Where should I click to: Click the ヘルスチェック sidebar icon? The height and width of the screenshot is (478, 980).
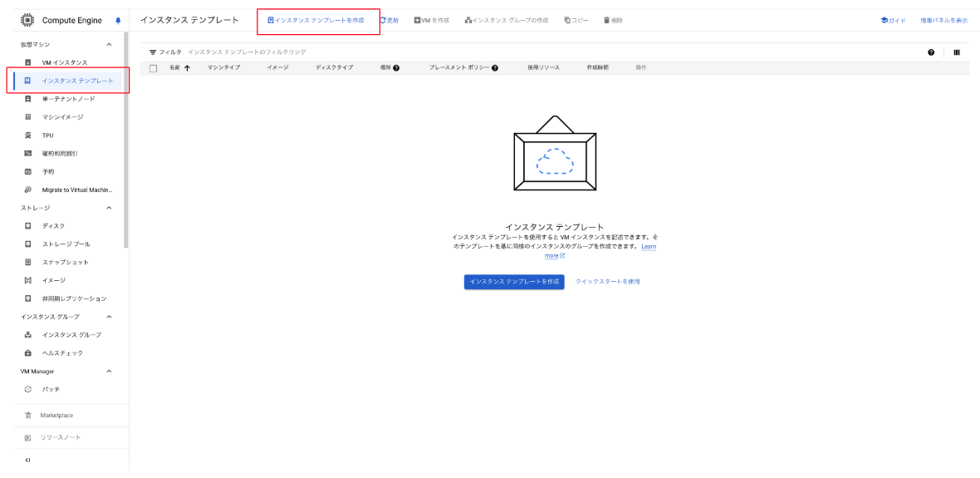coord(27,352)
